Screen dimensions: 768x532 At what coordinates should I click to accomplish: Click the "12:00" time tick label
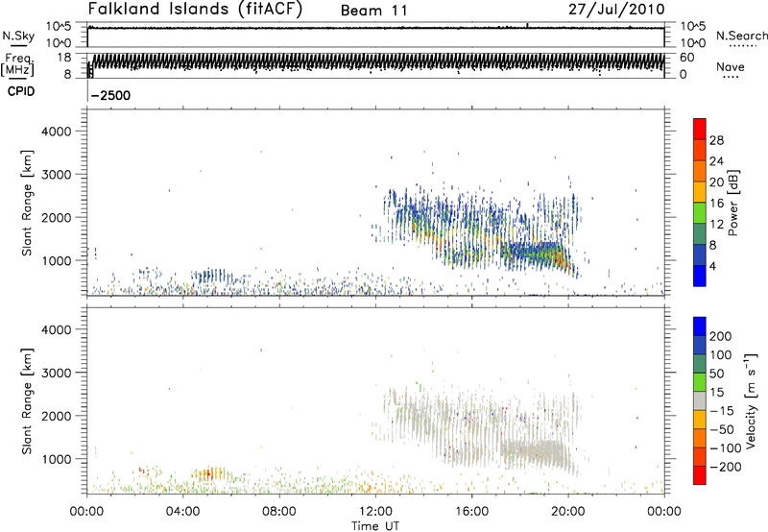(x=375, y=512)
